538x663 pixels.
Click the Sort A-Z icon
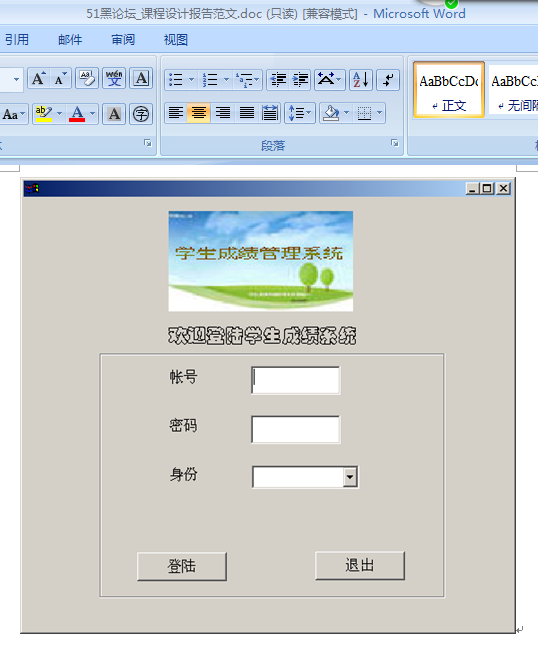pyautogui.click(x=361, y=80)
